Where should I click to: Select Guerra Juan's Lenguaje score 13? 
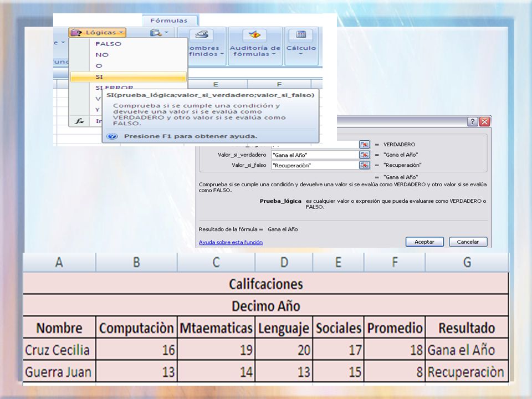[x=284, y=371]
